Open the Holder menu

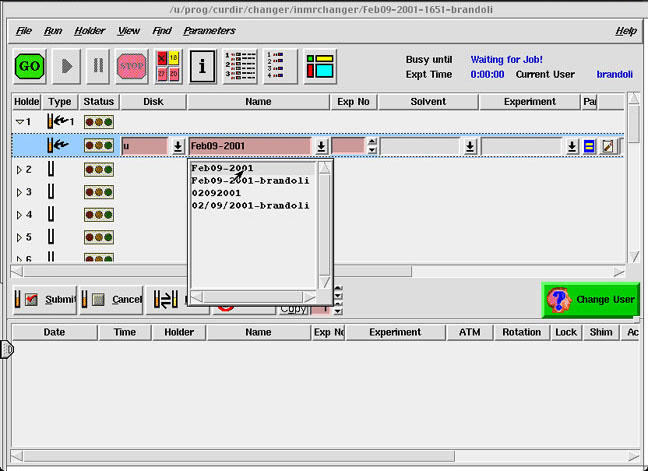(x=90, y=31)
